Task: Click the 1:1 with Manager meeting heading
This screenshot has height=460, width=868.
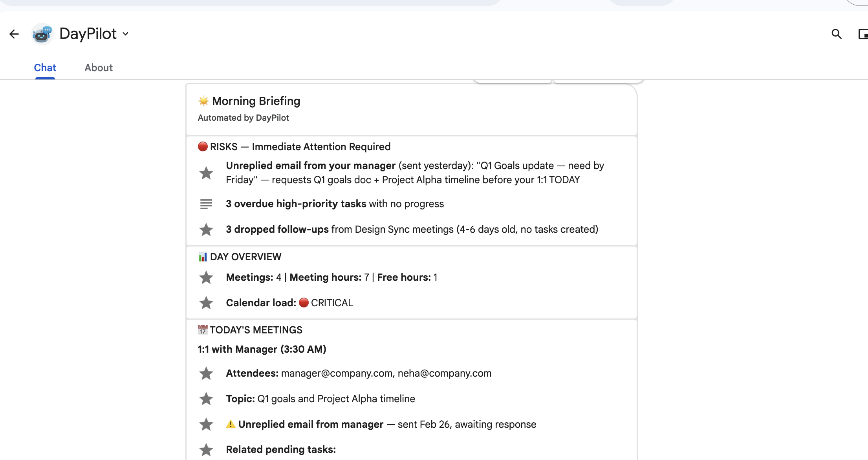Action: [x=262, y=349]
